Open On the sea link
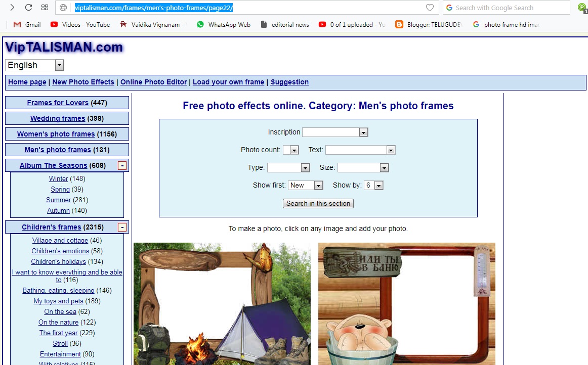Viewport: 588px width, 365px height. (x=60, y=312)
